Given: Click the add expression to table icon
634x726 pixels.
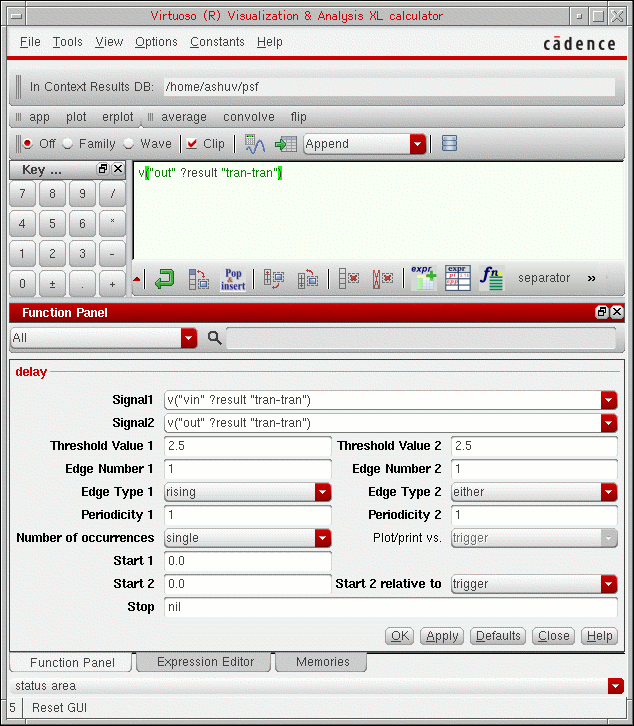Looking at the screenshot, I should (424, 278).
